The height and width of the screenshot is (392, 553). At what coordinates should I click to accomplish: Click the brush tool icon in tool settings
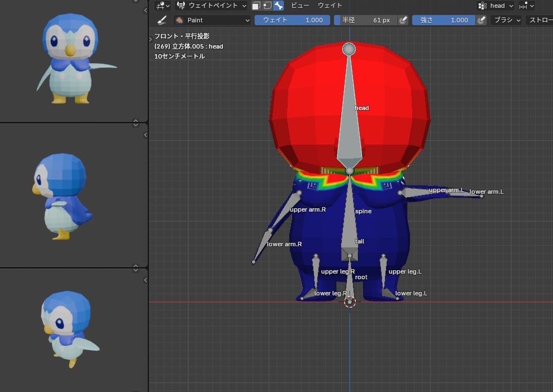pos(161,20)
